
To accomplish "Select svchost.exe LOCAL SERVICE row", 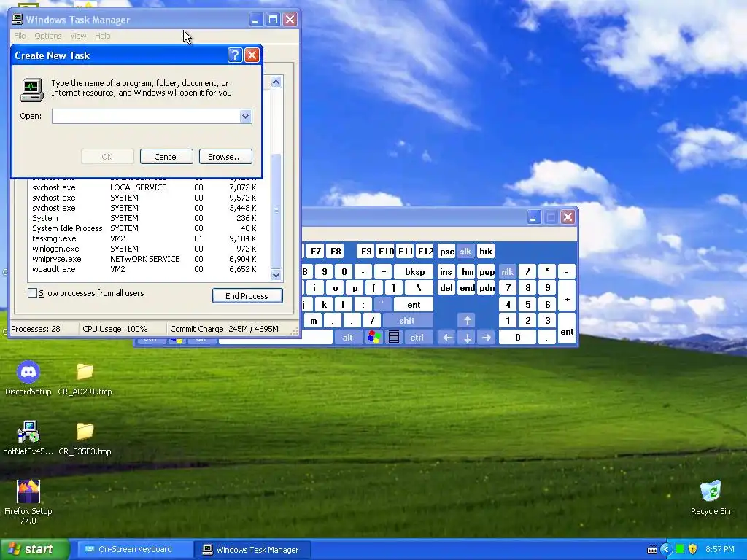I will 144,187.
